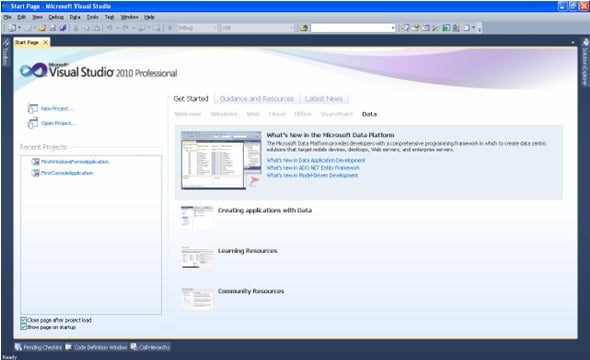Toggle Show page on startup checkbox
The height and width of the screenshot is (360, 590).
pos(23,327)
